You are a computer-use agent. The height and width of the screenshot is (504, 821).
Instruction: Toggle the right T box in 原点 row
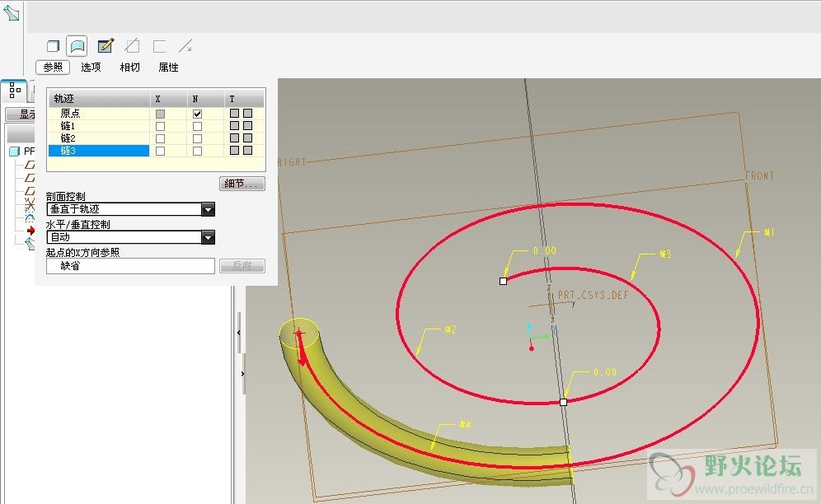coord(247,113)
